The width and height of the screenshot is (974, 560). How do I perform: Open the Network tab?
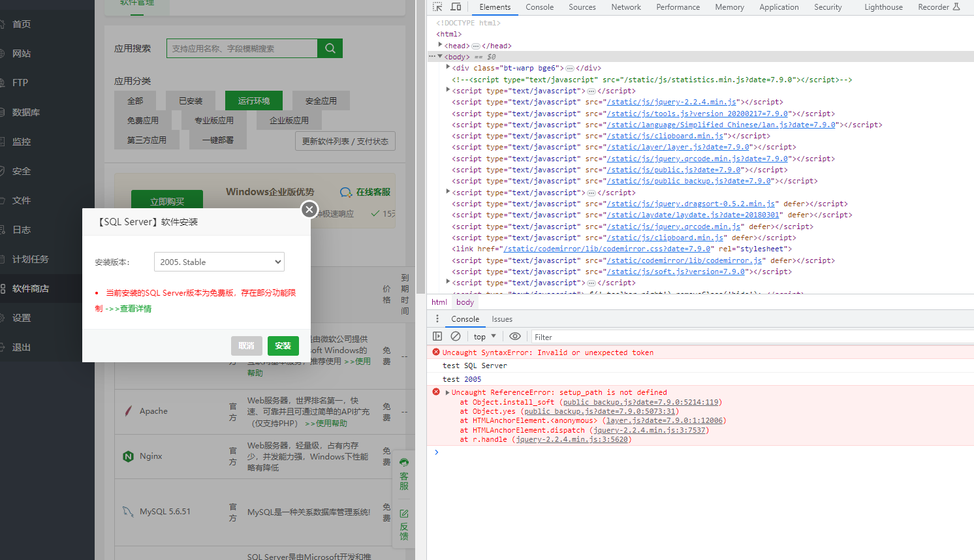point(626,7)
